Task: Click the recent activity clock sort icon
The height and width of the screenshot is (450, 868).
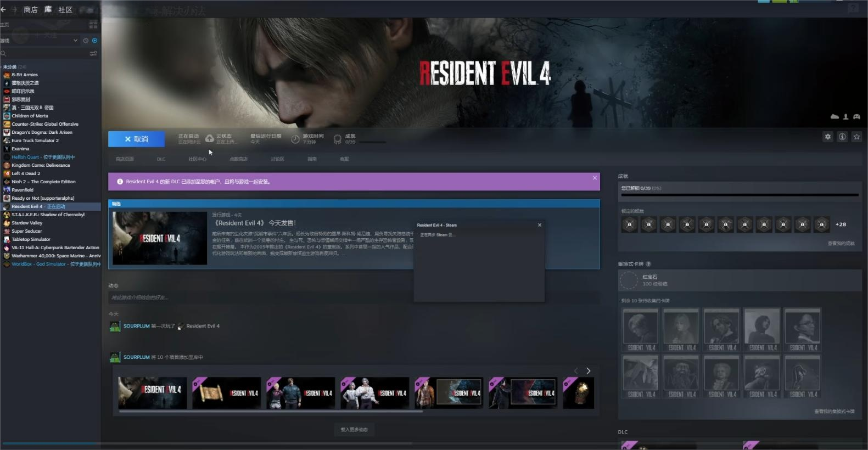Action: (x=86, y=41)
